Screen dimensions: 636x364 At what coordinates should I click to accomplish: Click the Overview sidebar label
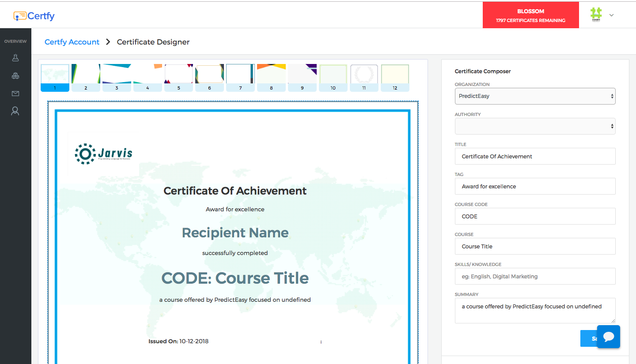pyautogui.click(x=15, y=41)
